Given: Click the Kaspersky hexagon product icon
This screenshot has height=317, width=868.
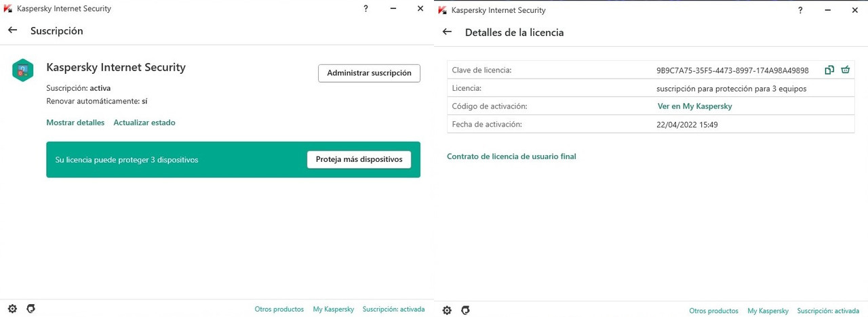Looking at the screenshot, I should click(x=22, y=70).
